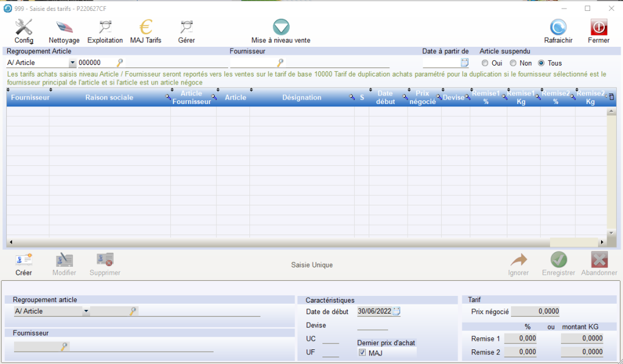This screenshot has height=364, width=623.
Task: Click the Nettoyage cleanup icon
Action: pos(64,27)
